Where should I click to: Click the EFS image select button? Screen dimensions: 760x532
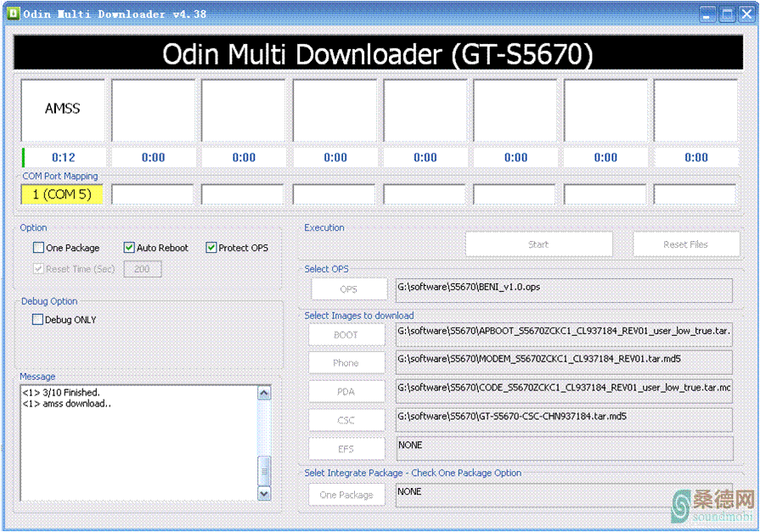346,449
